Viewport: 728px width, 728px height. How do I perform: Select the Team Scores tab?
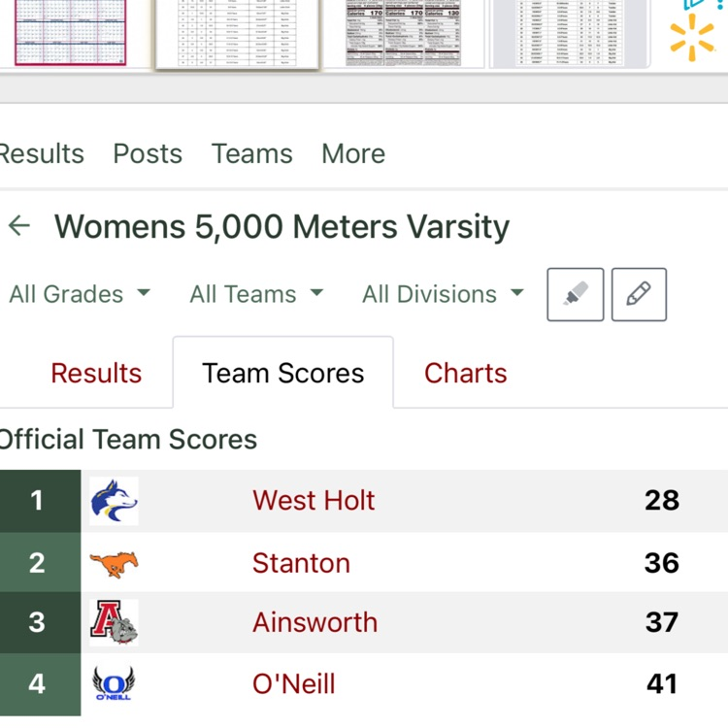pos(282,374)
